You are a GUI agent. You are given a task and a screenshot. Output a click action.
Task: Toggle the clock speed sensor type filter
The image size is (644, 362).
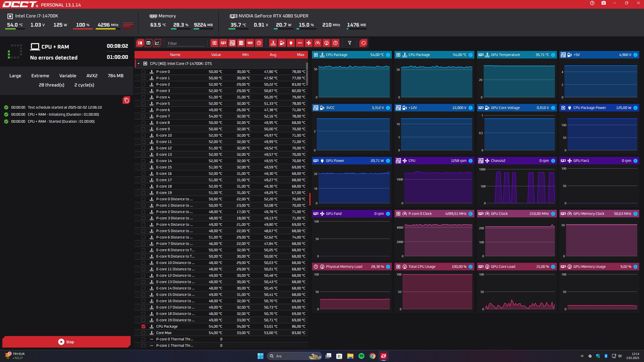coord(317,43)
